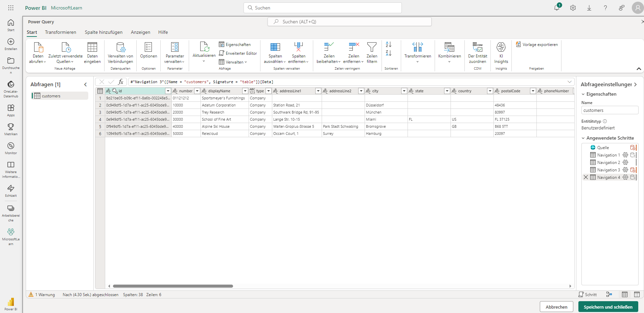This screenshot has height=313, width=644.
Task: Open the Daten abrufen menu
Action: tap(38, 53)
